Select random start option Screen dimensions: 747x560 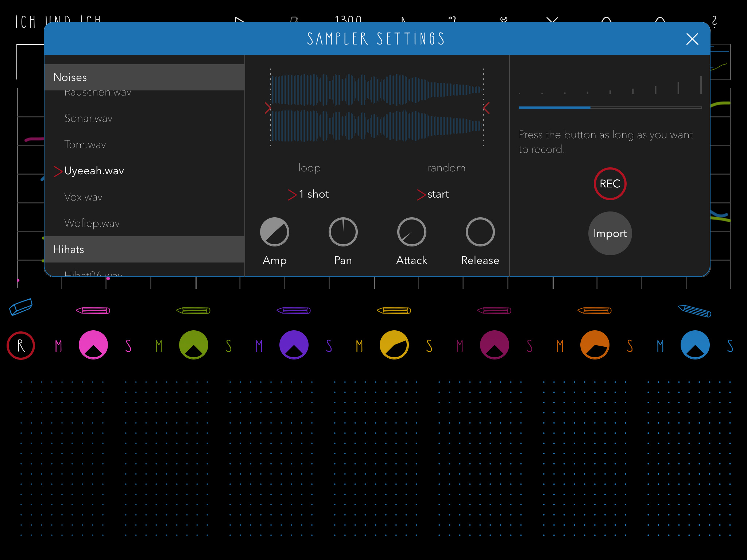[446, 168]
